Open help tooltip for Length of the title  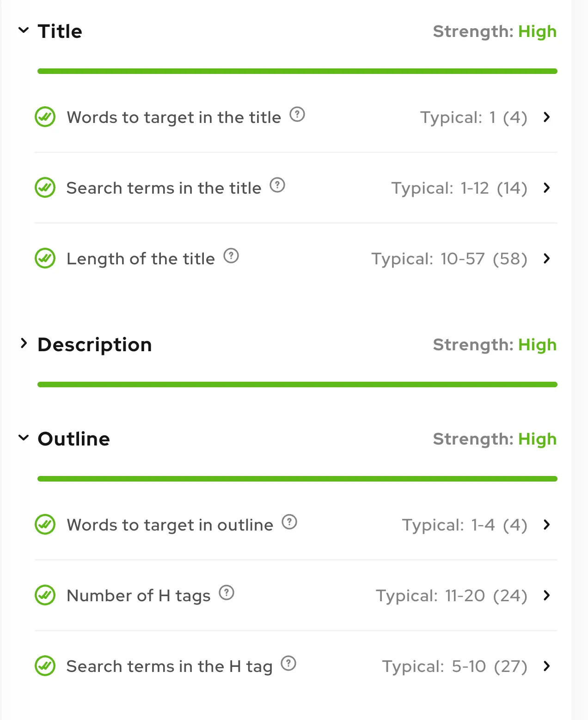point(231,256)
